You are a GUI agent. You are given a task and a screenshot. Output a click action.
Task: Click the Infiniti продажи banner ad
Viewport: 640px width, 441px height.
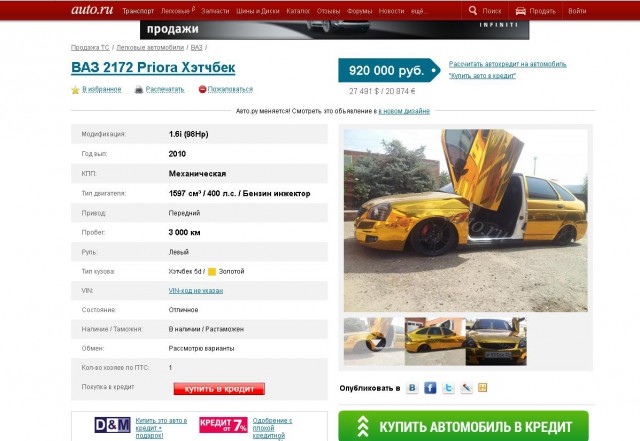click(x=335, y=30)
